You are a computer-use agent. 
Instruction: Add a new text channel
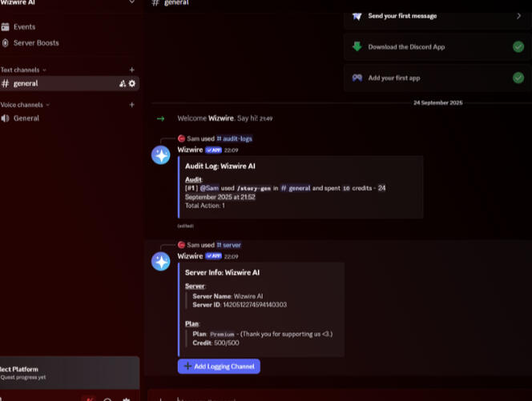[x=132, y=70]
